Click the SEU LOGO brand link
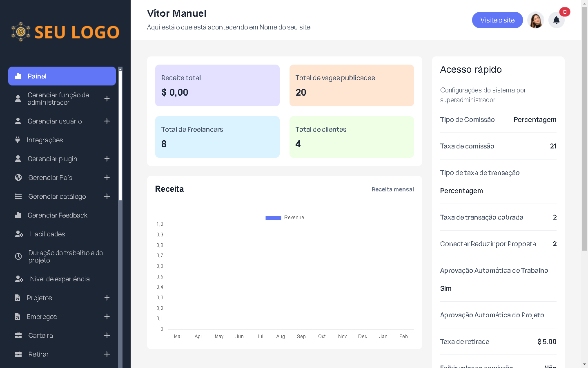The height and width of the screenshot is (368, 588). [x=65, y=32]
